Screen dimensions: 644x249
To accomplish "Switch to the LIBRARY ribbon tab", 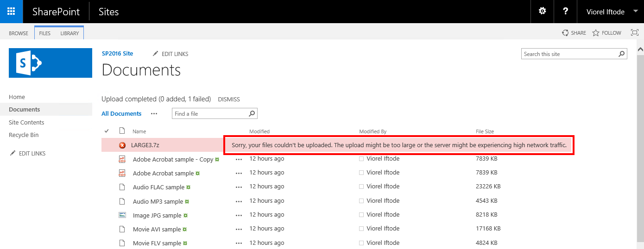I will [69, 33].
